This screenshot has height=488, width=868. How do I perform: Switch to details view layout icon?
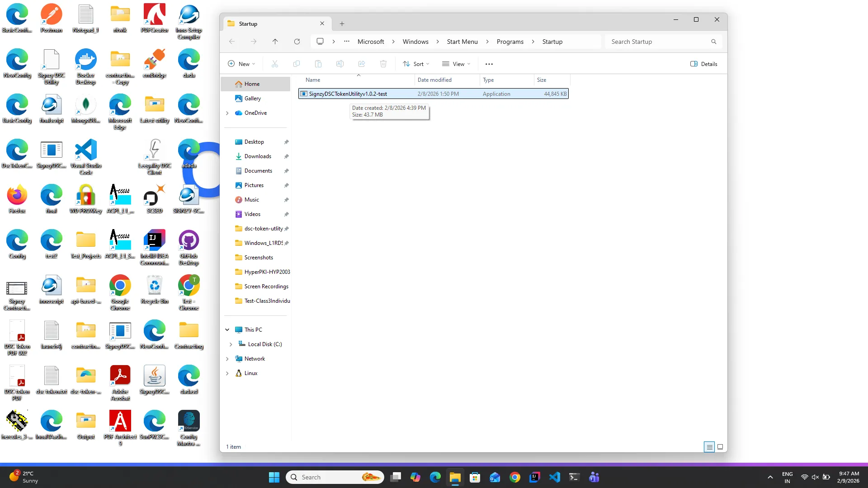[x=709, y=447]
